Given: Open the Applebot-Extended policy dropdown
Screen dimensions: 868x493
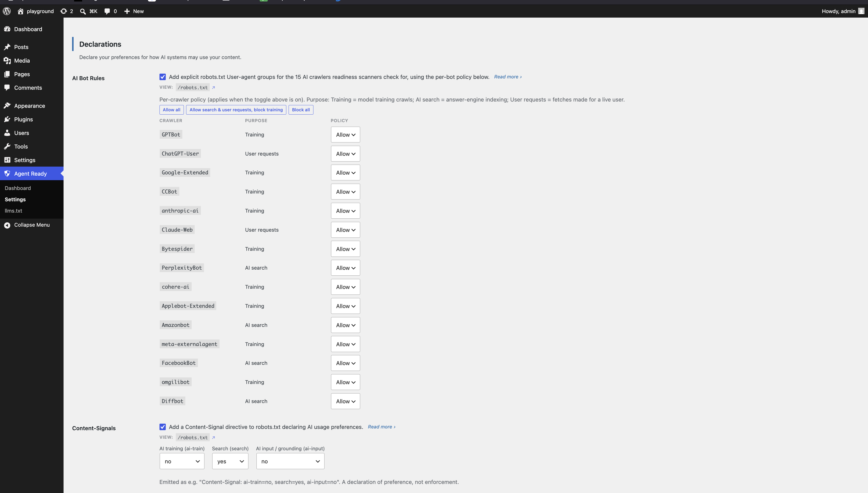Looking at the screenshot, I should coord(346,306).
